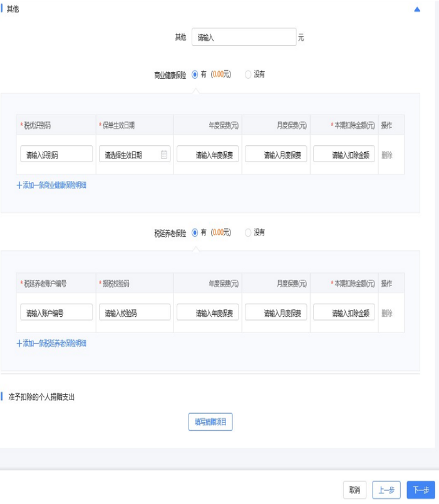Image resolution: width=439 pixels, height=504 pixels.
Task: Click the 请输入校验码 input field
Action: click(135, 312)
